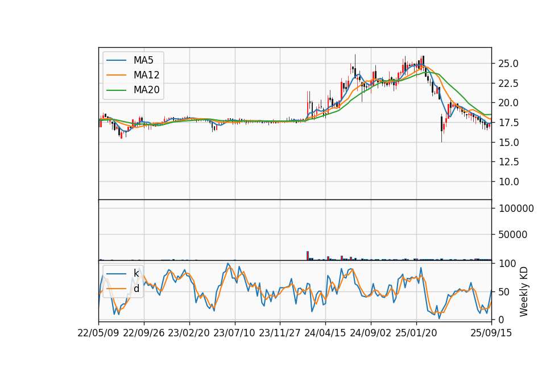Click the 22.5 price axis label
This screenshot has width=546, height=392.
pos(508,84)
